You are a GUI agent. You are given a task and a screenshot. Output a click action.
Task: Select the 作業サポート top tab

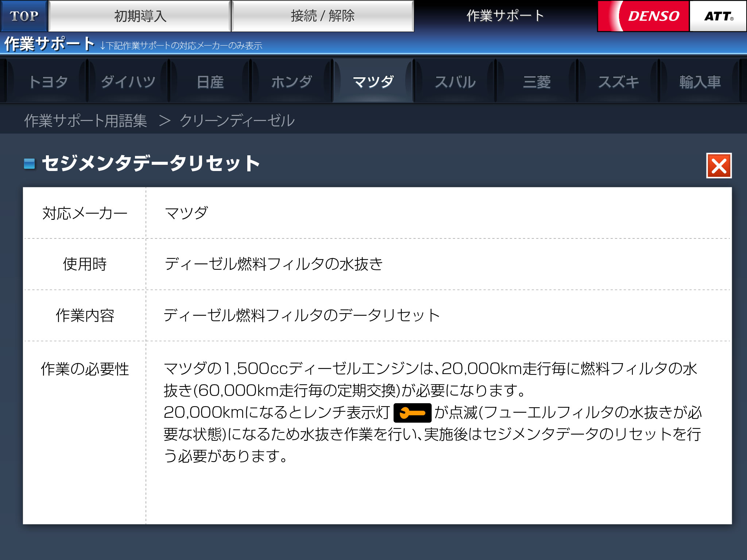[505, 16]
